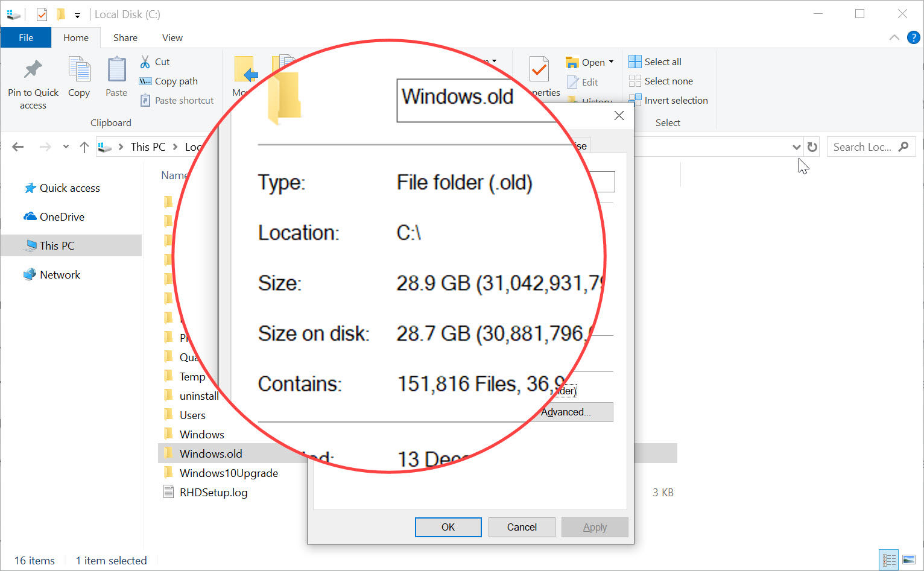The width and height of the screenshot is (924, 571).
Task: Click the 3 KB size value
Action: click(x=663, y=493)
